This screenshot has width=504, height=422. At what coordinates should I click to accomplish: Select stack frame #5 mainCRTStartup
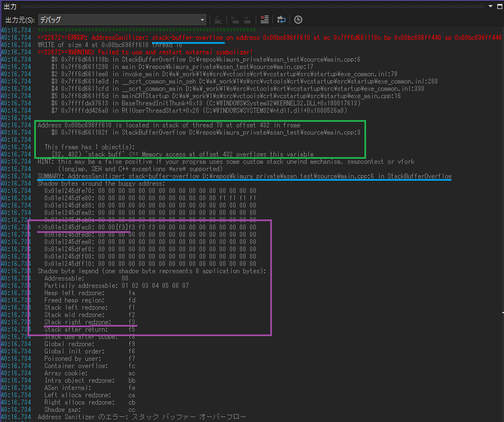coord(226,96)
